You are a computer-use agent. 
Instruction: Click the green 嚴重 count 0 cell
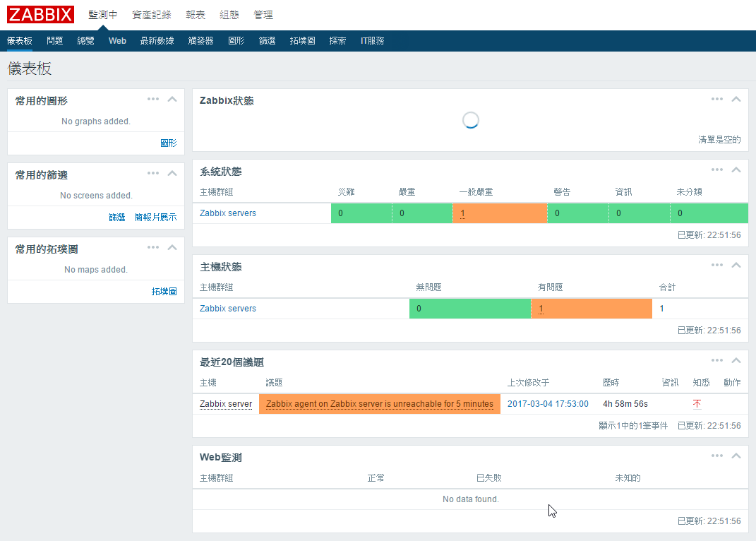pos(422,213)
